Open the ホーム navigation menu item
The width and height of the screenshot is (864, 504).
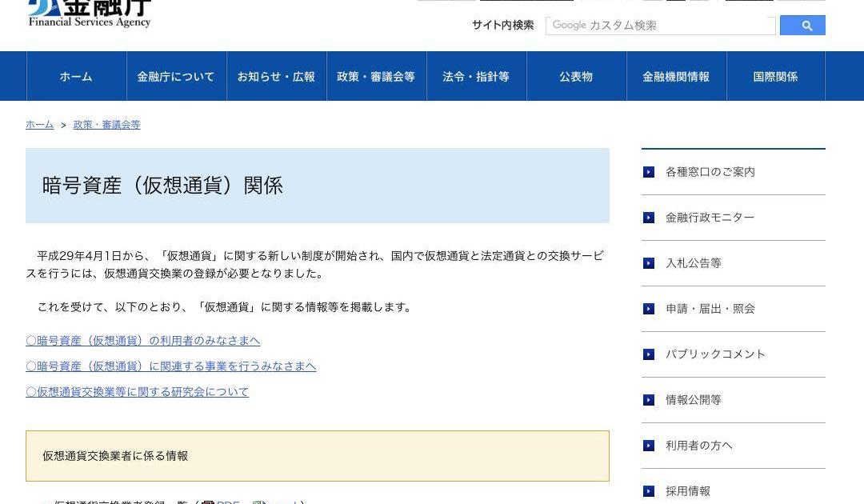point(76,77)
